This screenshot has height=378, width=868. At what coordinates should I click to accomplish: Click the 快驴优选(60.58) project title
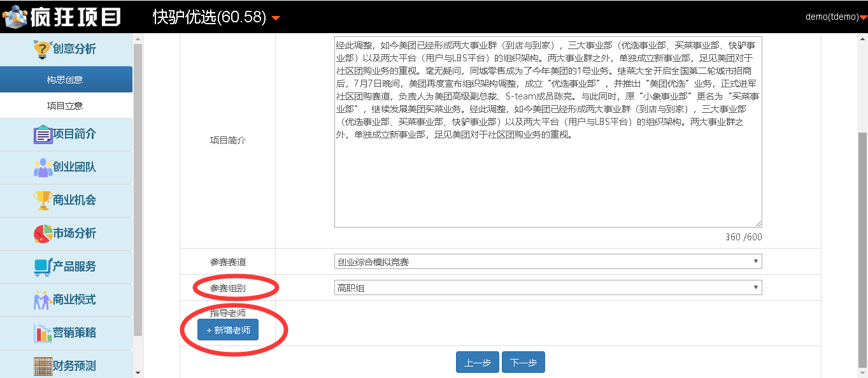(210, 17)
